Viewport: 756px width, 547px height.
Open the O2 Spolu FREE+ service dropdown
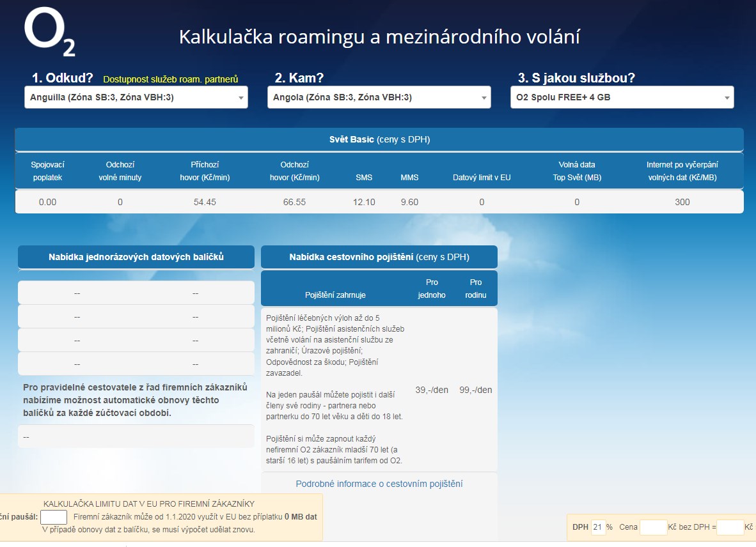point(622,98)
